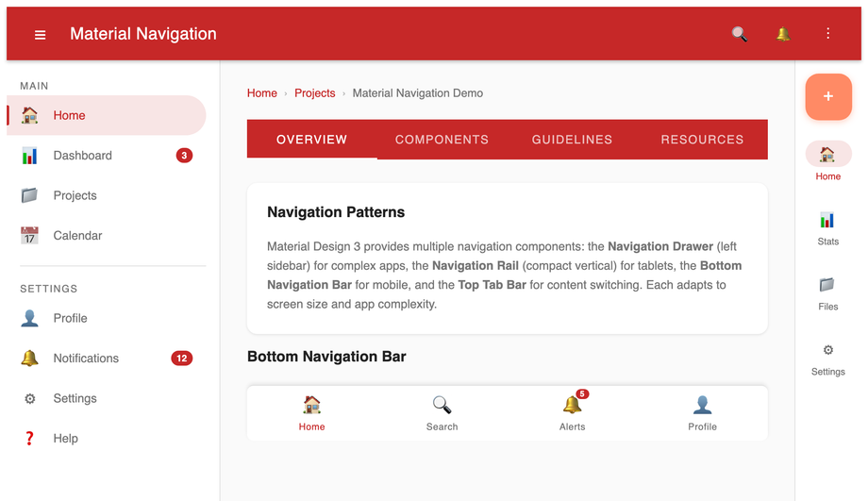
Task: Click the SETTINGS section header label
Action: tap(49, 289)
